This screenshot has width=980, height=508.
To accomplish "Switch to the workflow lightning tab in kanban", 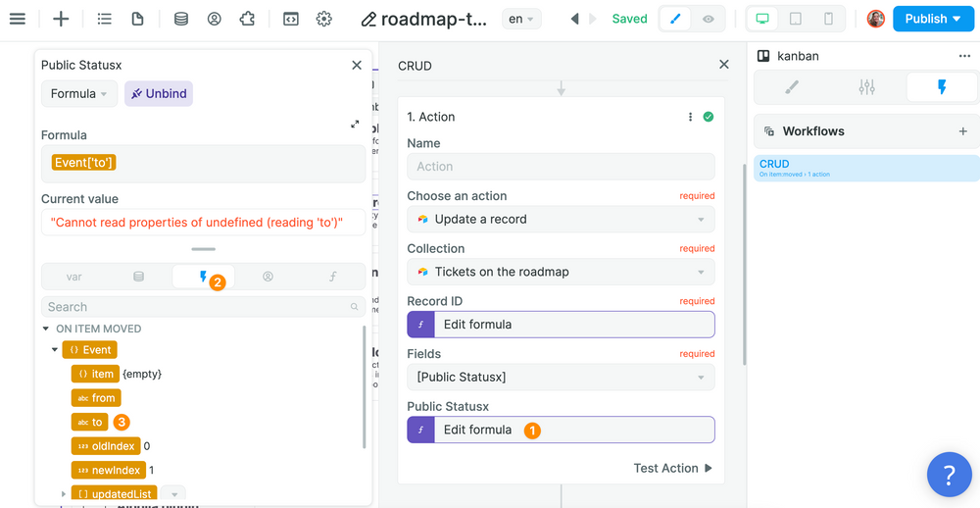I will pos(942,87).
